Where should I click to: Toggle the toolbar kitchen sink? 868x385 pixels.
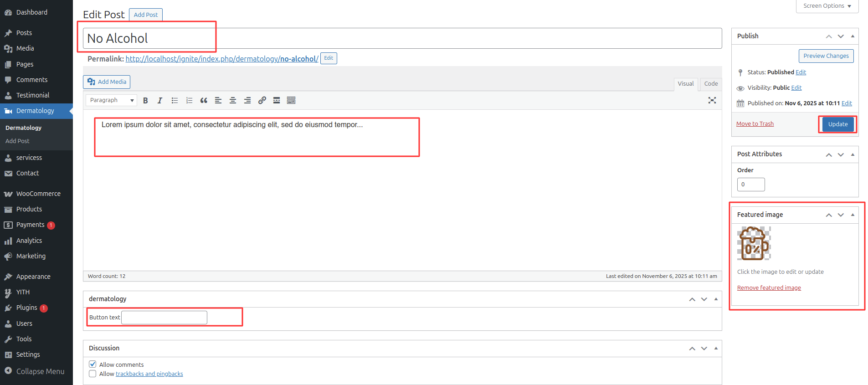pos(291,101)
